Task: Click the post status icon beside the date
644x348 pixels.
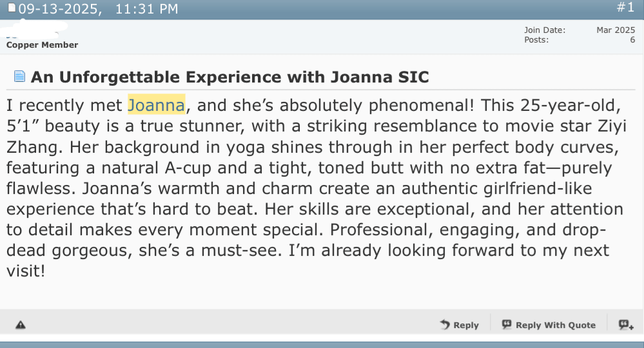Action: click(x=11, y=8)
